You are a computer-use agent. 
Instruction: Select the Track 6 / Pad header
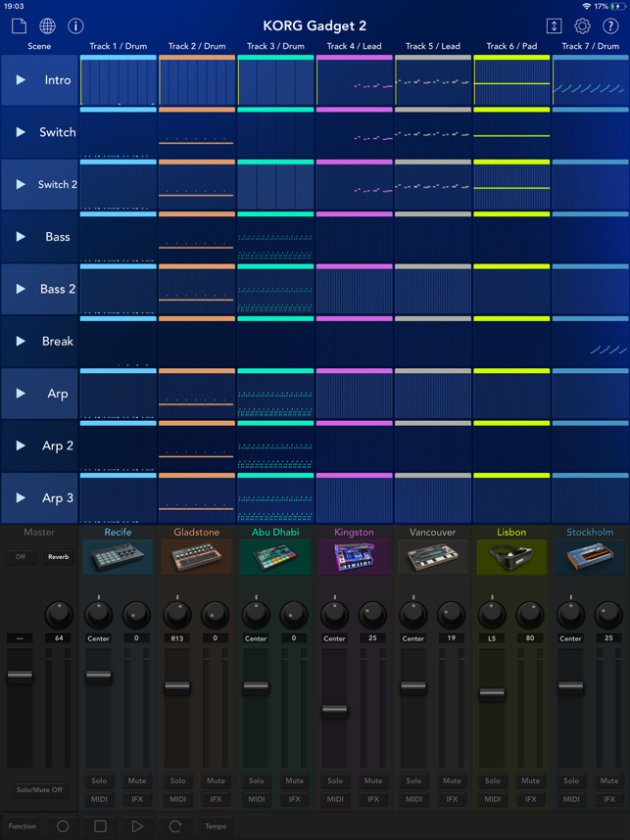[511, 46]
